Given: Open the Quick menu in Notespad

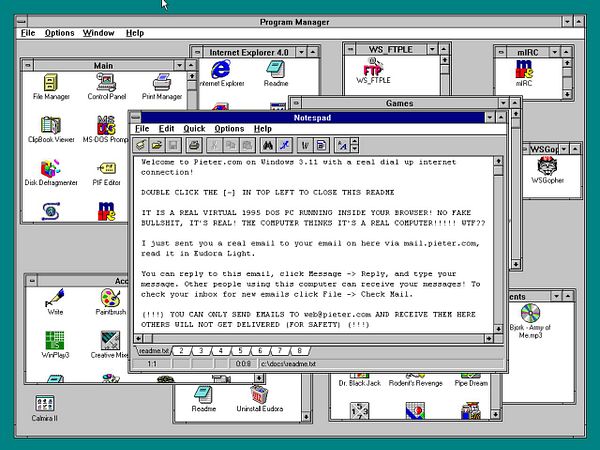Looking at the screenshot, I should point(194,129).
